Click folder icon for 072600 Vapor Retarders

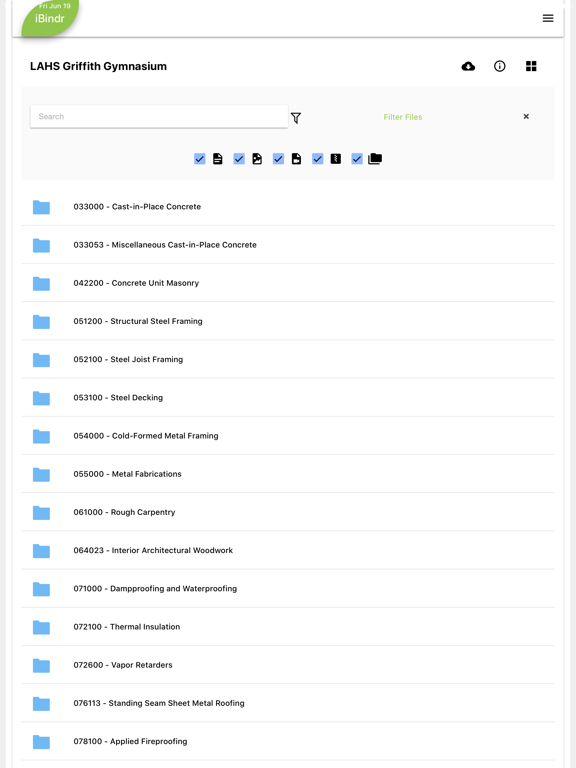click(41, 666)
